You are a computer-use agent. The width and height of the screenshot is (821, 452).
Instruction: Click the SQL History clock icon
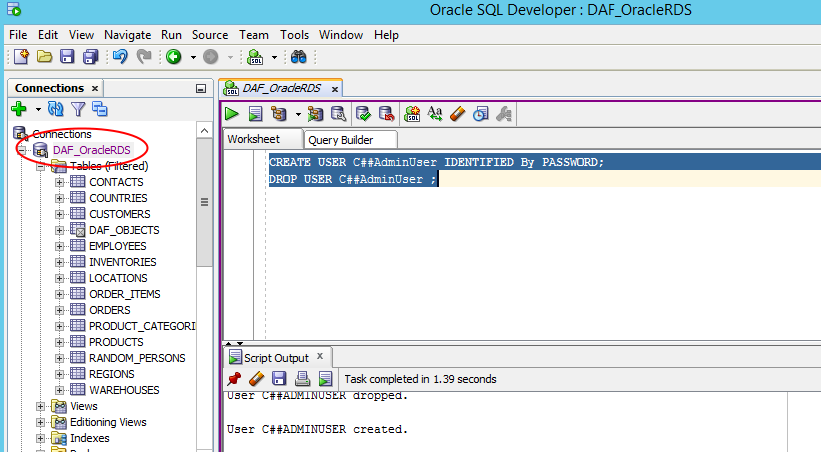(x=481, y=114)
